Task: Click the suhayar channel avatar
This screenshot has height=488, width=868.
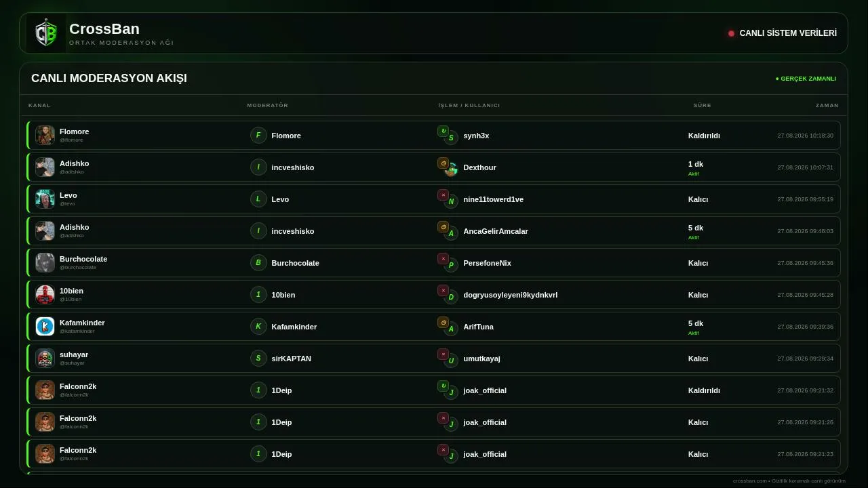Action: [x=45, y=358]
